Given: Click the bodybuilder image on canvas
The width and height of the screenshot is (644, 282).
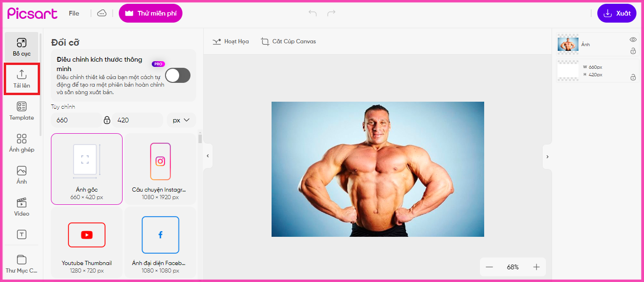Looking at the screenshot, I should pyautogui.click(x=378, y=169).
